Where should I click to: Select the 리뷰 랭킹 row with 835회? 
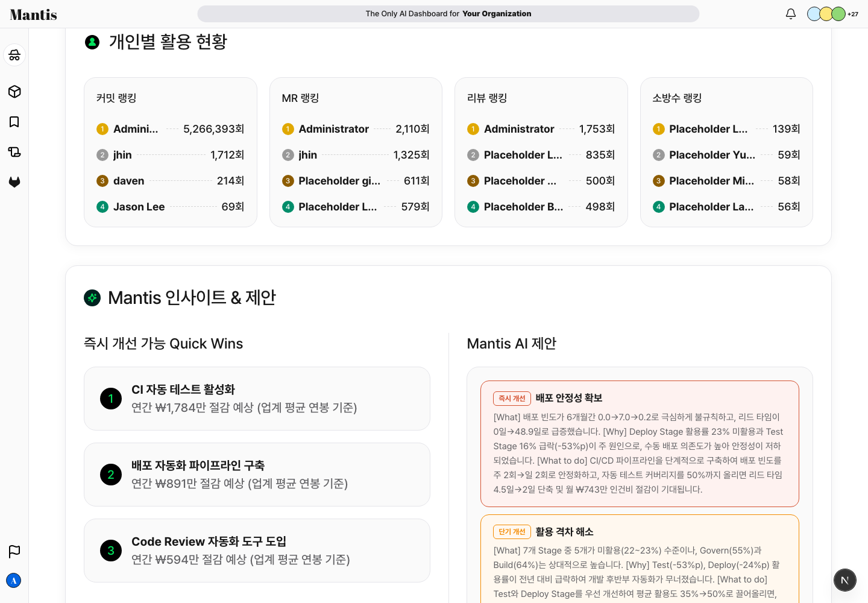541,155
